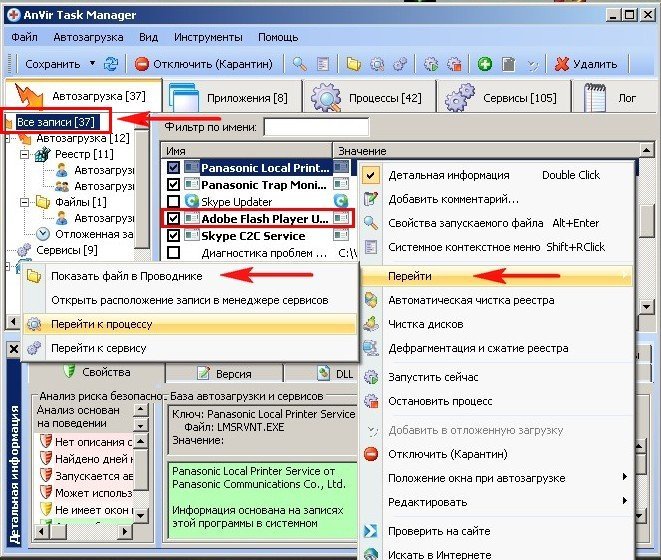Click the Skype Updater icon in the list
Screen dimensions: 661x560
192,201
